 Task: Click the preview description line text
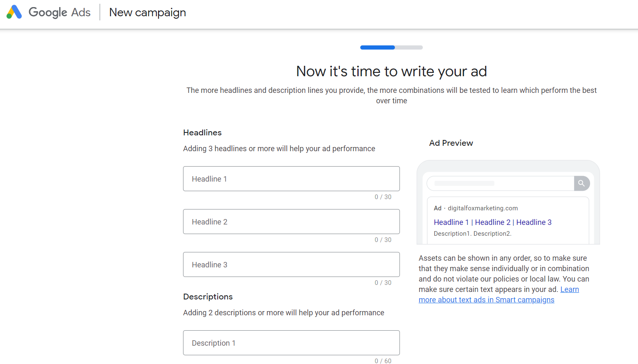(472, 234)
